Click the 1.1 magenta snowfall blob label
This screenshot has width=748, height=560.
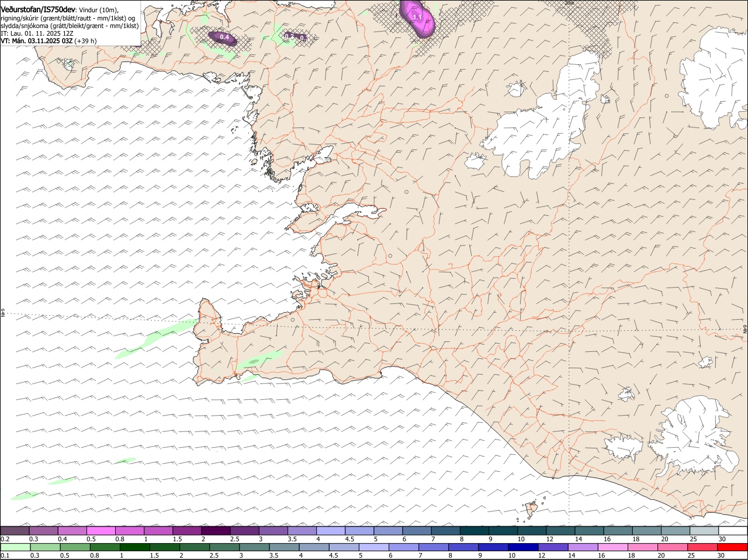[x=417, y=18]
